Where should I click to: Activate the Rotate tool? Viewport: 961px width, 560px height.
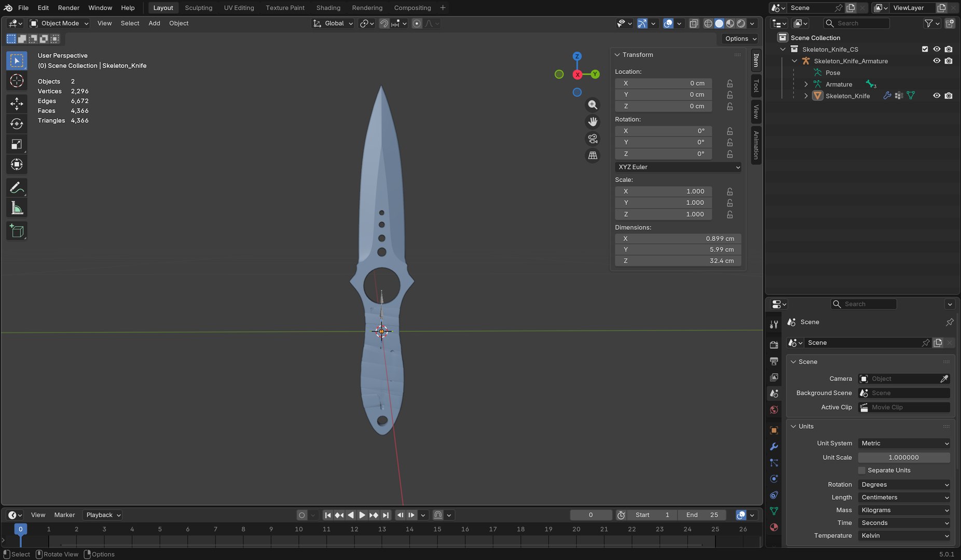click(x=17, y=124)
